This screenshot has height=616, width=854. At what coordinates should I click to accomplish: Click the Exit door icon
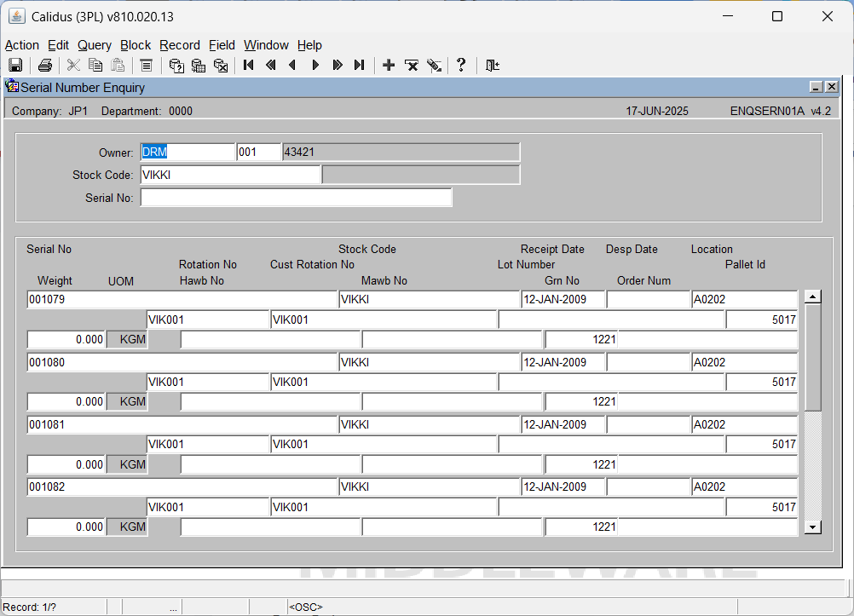493,66
